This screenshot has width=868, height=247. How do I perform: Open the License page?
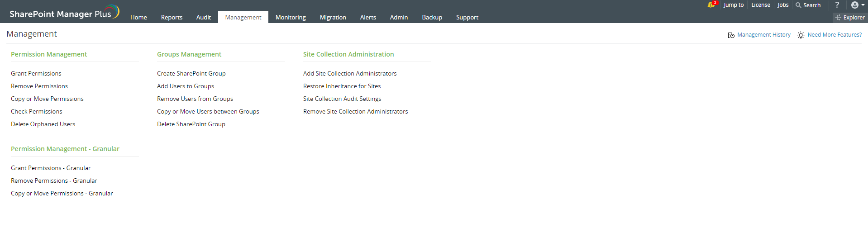coord(760,5)
